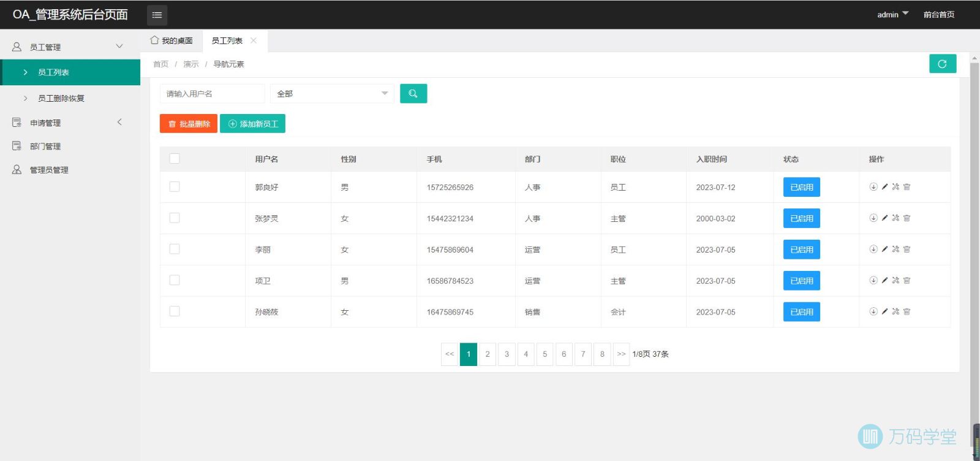Open the admin user dropdown menu
This screenshot has height=461, width=980.
point(892,15)
